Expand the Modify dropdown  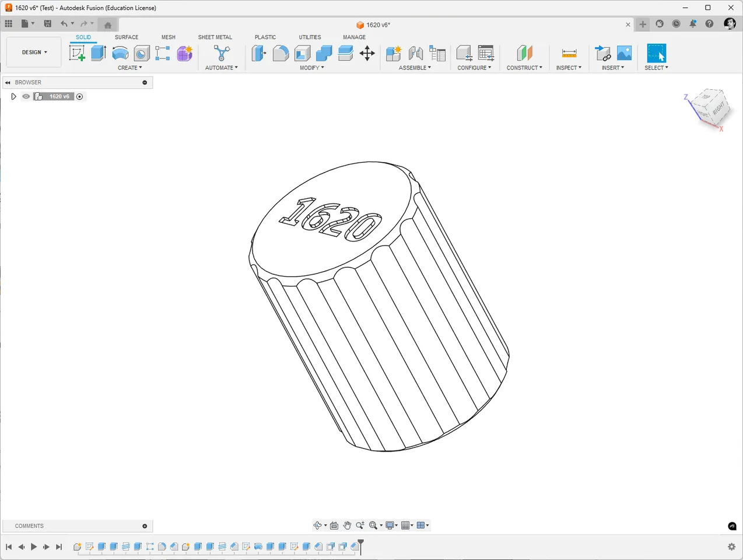point(312,67)
